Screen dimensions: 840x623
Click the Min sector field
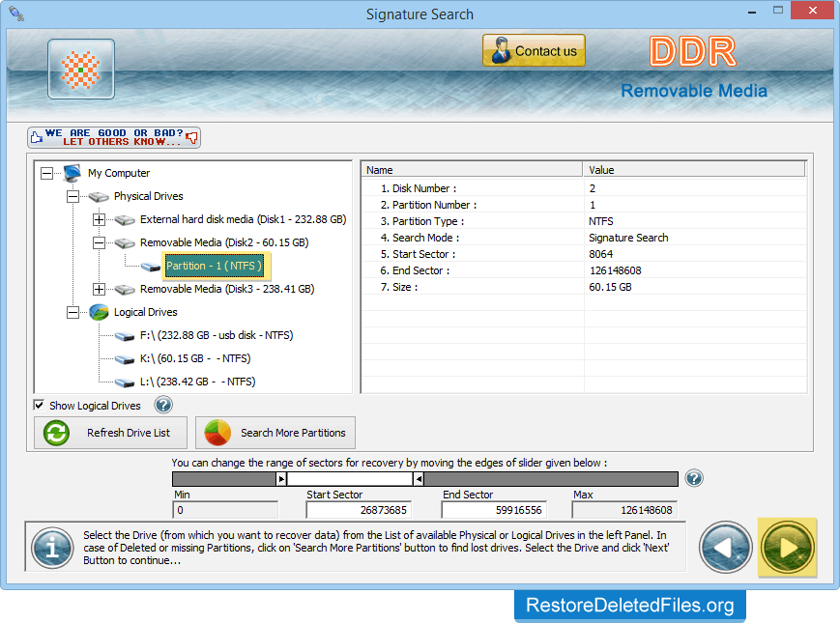(x=225, y=510)
